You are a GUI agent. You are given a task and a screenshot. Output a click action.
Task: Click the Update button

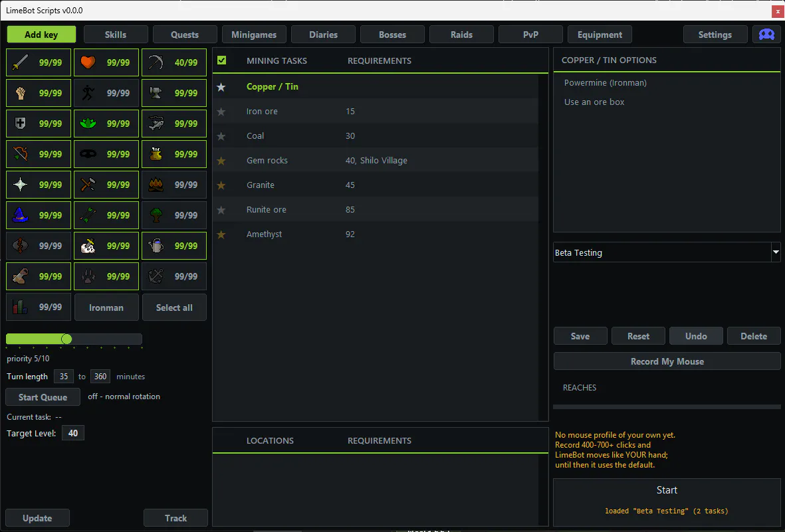(37, 518)
